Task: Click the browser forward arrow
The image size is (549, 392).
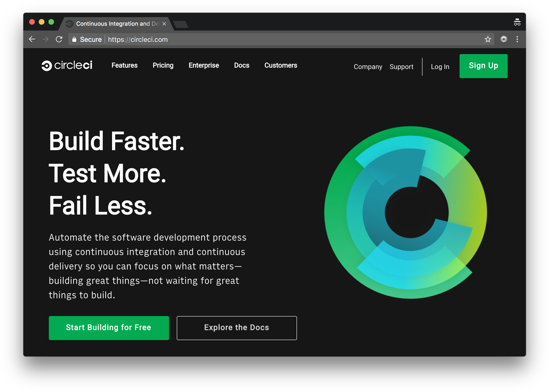Action: pos(45,39)
